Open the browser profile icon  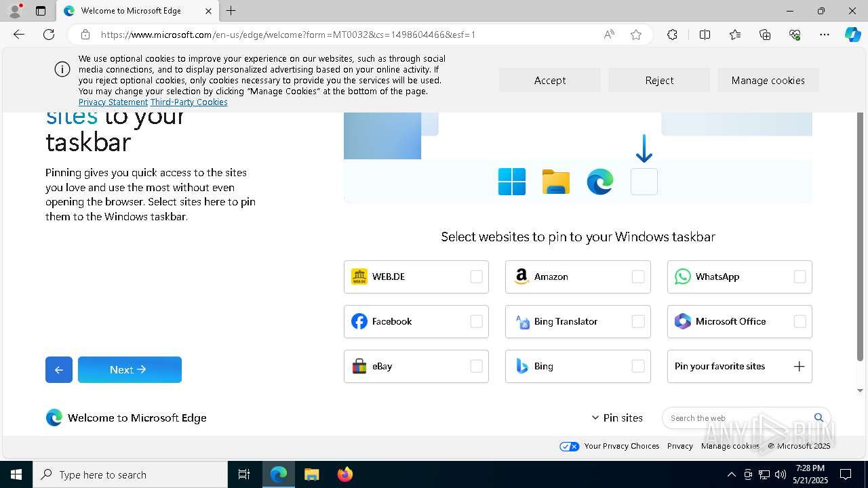(x=15, y=11)
